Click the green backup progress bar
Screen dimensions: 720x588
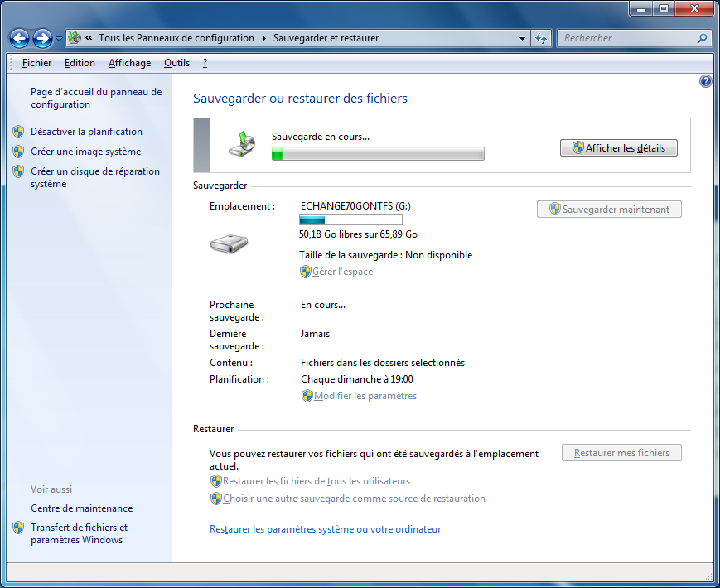coord(378,154)
